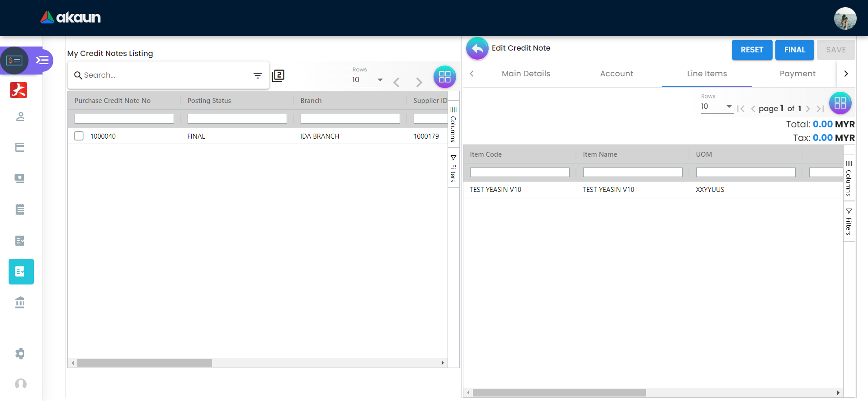The image size is (868, 401).
Task: Switch to the Payment tab
Action: point(797,74)
